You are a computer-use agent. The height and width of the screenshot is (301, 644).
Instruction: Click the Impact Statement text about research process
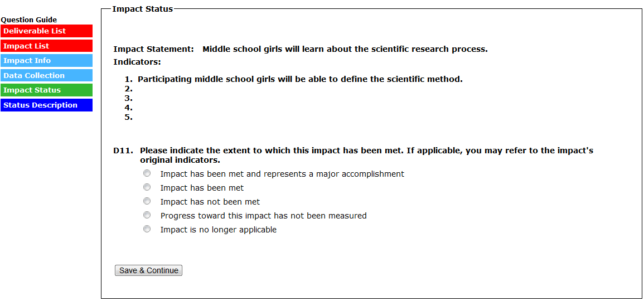(x=345, y=49)
